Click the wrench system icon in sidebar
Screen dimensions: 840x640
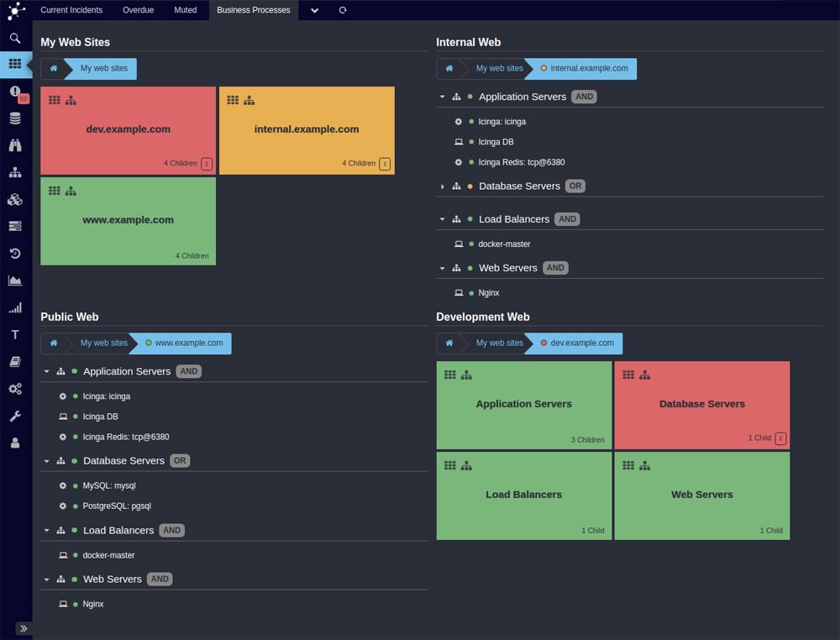pos(15,415)
